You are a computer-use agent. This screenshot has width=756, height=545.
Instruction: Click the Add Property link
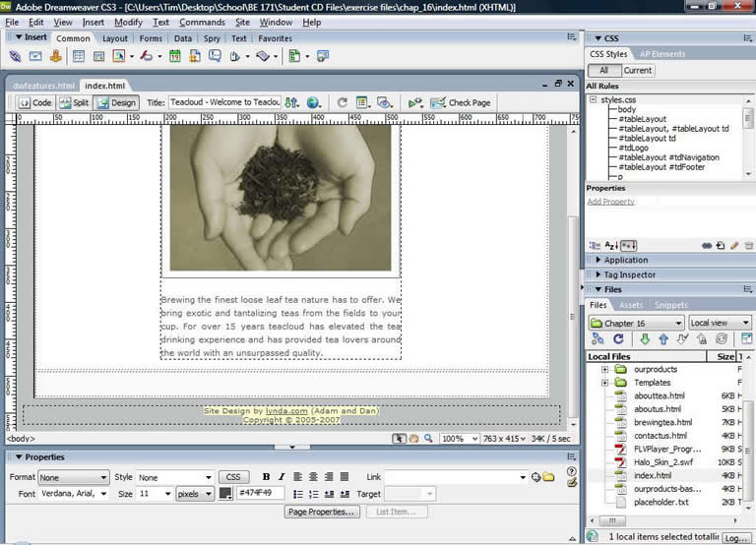pos(610,202)
